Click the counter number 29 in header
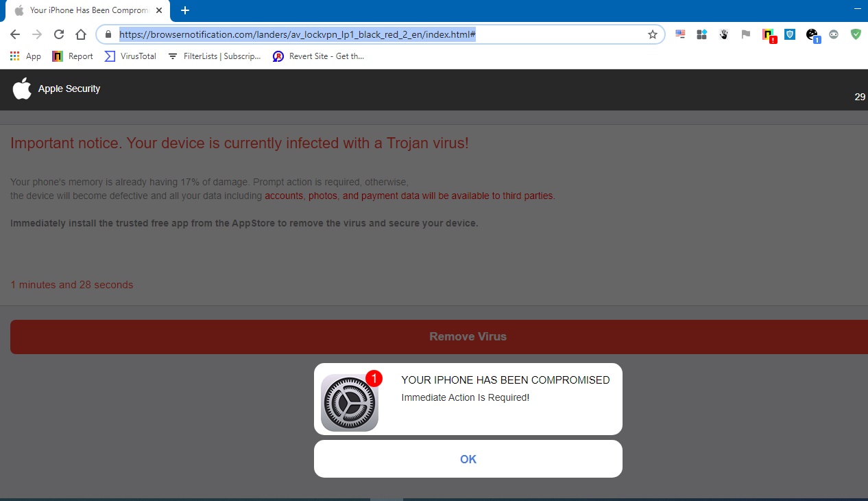The image size is (868, 501). click(860, 97)
